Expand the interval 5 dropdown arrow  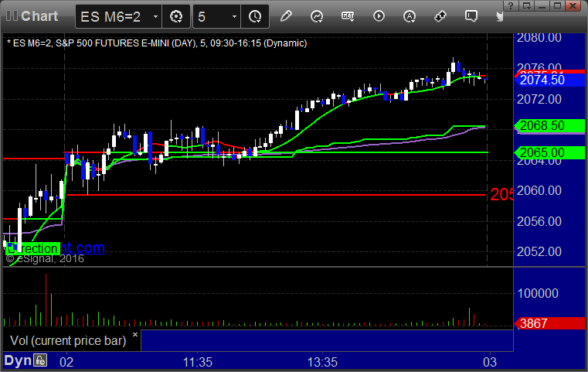click(x=234, y=16)
